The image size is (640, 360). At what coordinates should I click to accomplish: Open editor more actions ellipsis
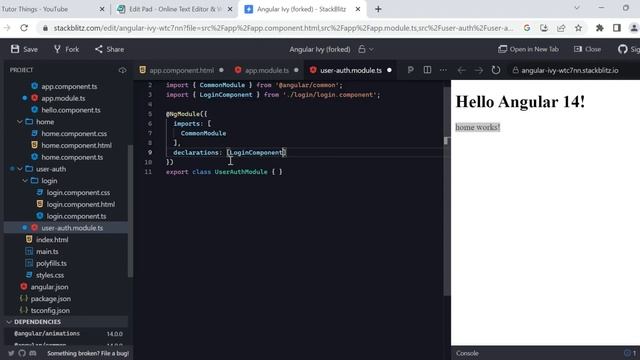point(443,70)
